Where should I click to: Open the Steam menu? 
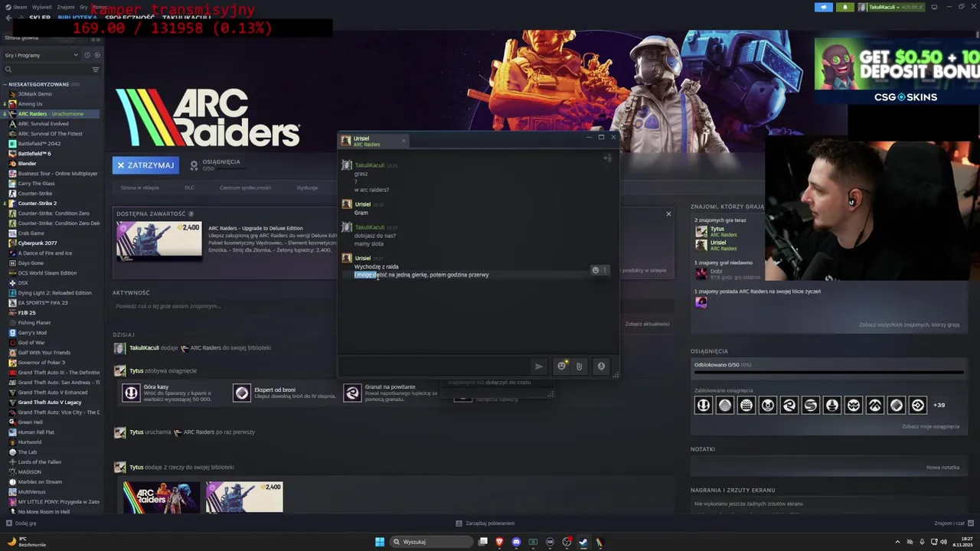[17, 7]
